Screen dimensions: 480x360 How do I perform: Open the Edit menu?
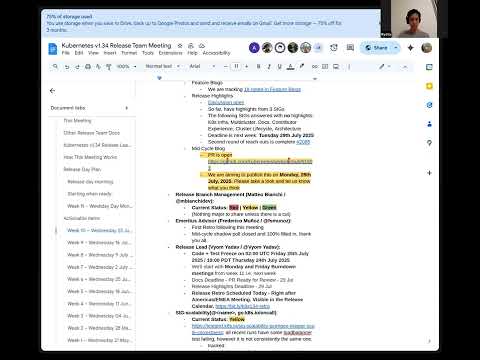pos(79,53)
